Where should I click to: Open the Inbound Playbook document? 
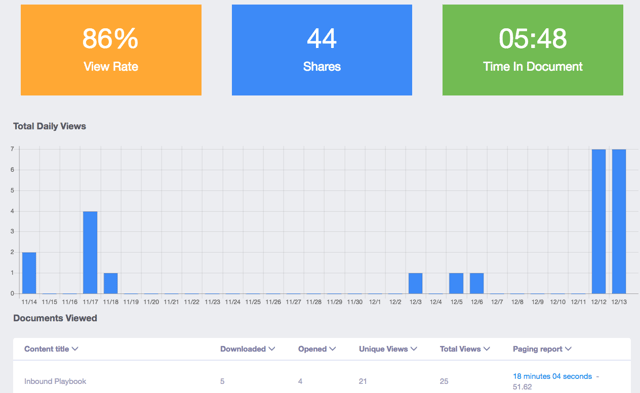tap(55, 381)
